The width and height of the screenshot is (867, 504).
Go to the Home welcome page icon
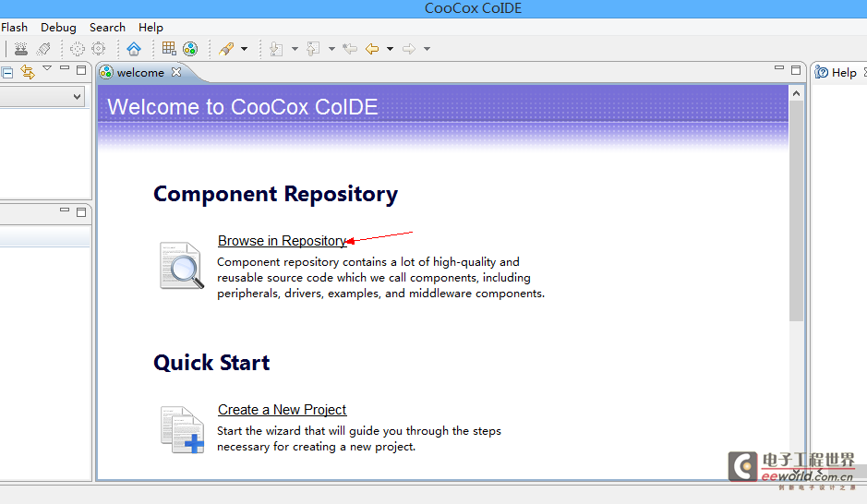pyautogui.click(x=134, y=49)
